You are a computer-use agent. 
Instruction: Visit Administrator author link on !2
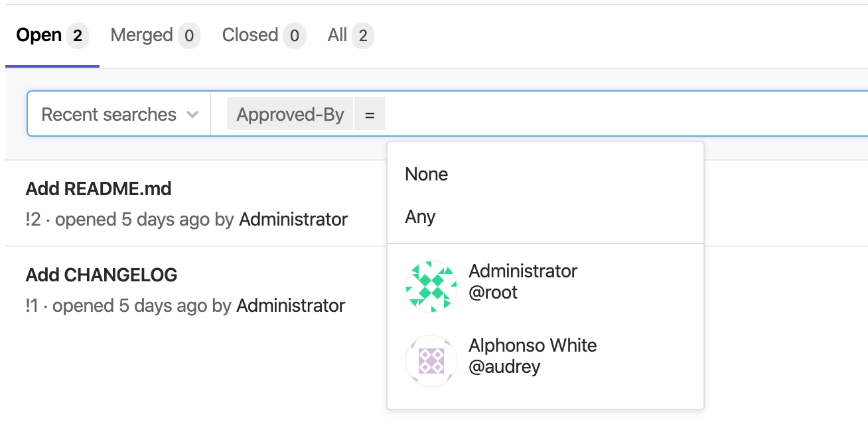coord(293,220)
